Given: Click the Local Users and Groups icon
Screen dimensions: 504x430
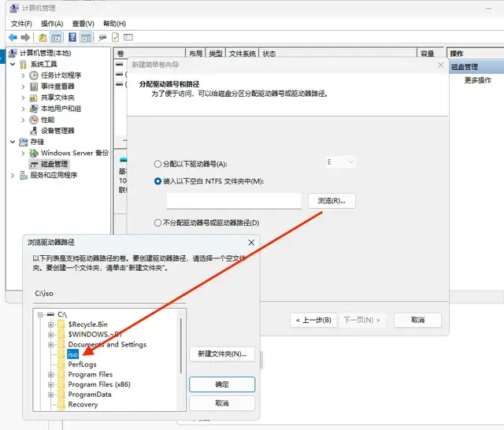Looking at the screenshot, I should pos(34,109).
